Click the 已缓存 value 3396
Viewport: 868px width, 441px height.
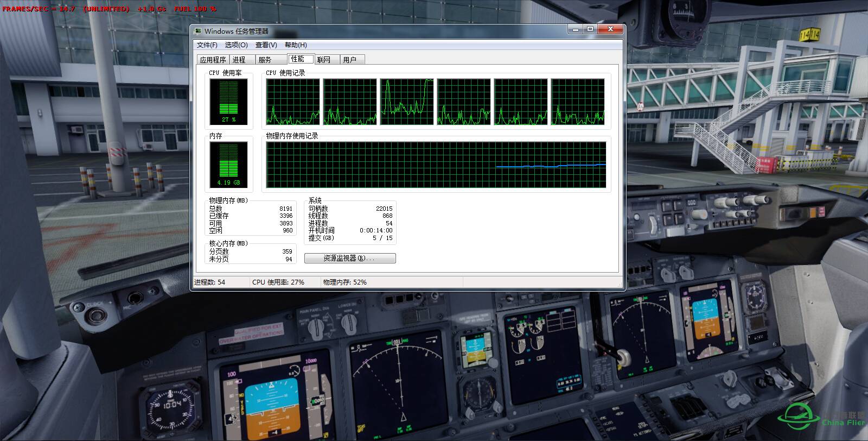tap(286, 216)
